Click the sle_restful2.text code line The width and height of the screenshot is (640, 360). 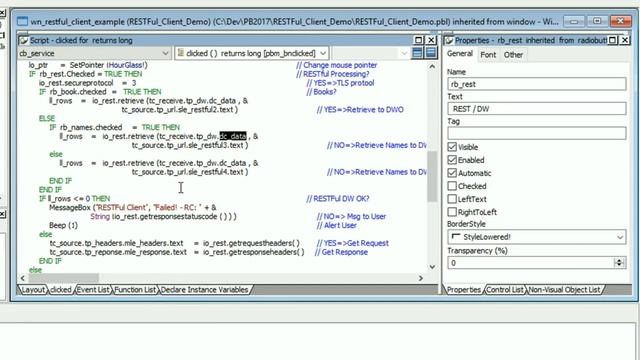point(180,110)
